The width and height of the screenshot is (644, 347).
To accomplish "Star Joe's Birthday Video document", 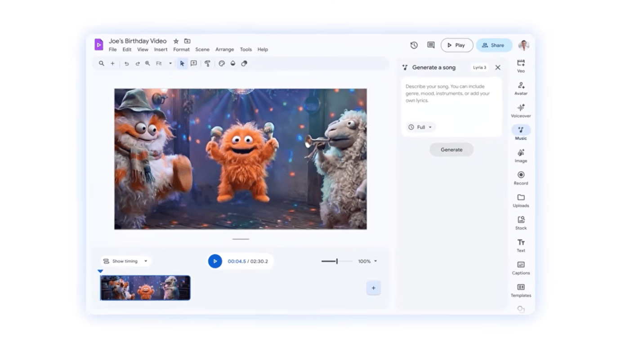I will (176, 41).
